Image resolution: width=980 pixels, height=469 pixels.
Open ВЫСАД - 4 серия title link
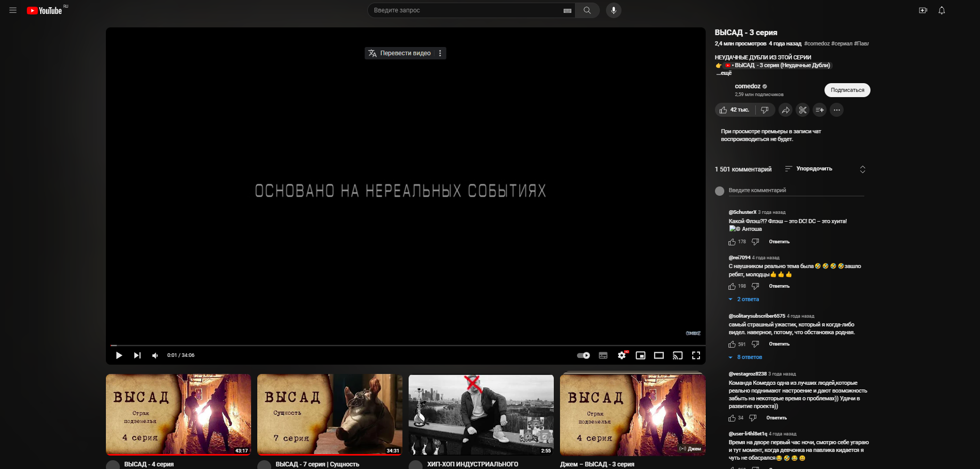point(149,464)
